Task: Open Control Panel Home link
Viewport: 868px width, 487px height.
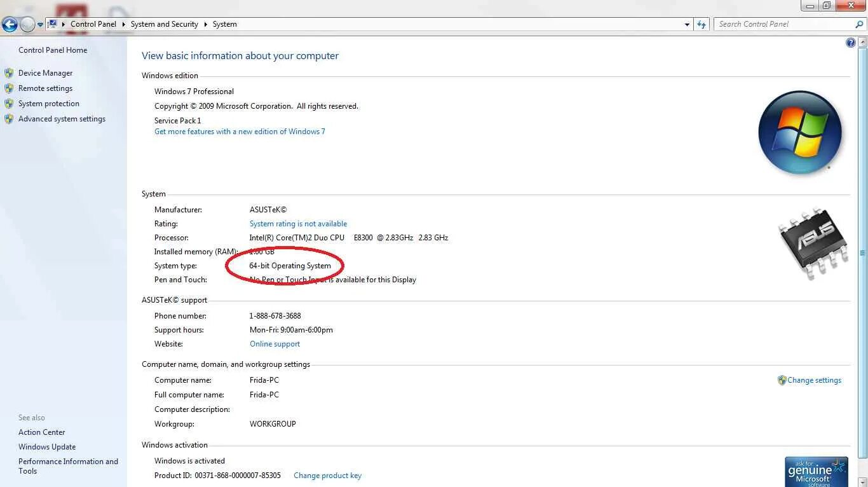Action: click(53, 50)
